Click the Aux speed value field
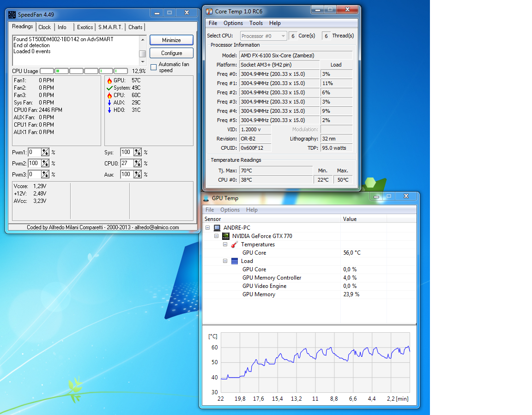Screen dimensions: 532x415 (127, 175)
